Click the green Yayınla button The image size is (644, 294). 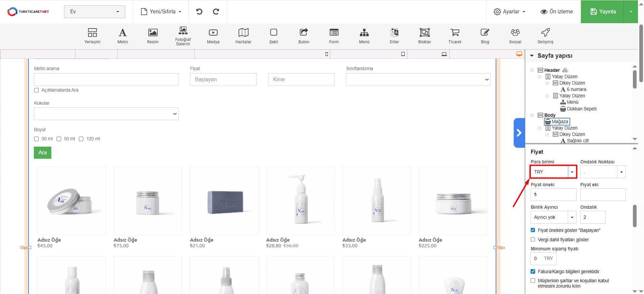[x=602, y=12]
